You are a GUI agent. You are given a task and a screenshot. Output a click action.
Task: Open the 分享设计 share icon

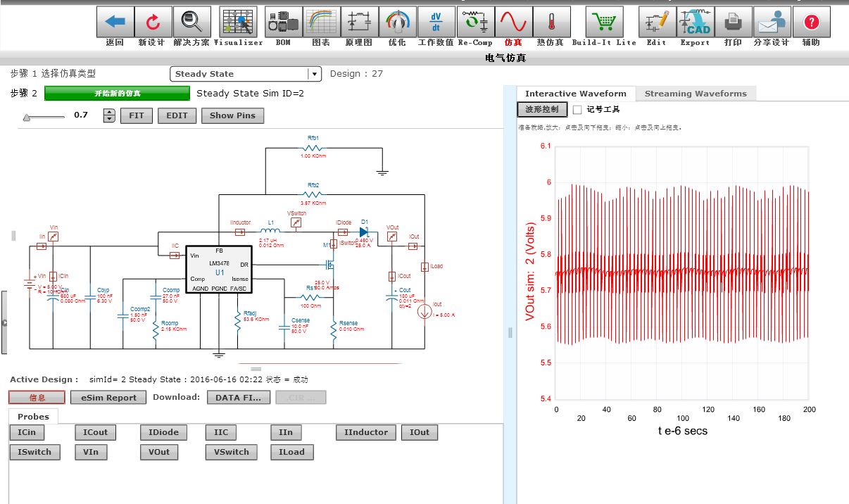(x=772, y=23)
